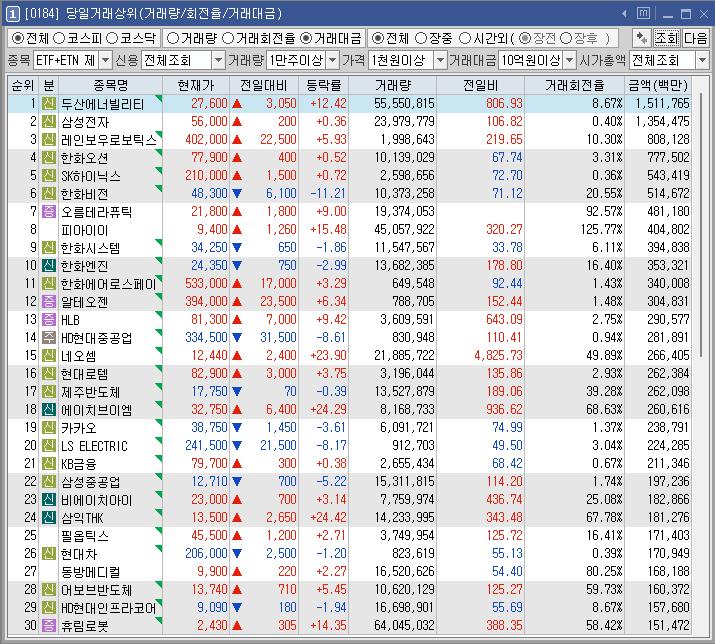Click the 신 badge beside 삼성전자
This screenshot has width=715, height=644.
coord(49,121)
